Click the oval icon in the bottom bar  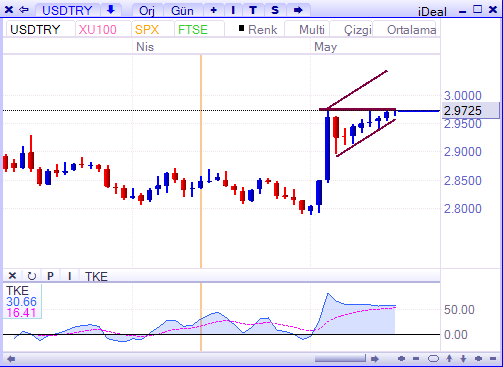[x=433, y=359]
